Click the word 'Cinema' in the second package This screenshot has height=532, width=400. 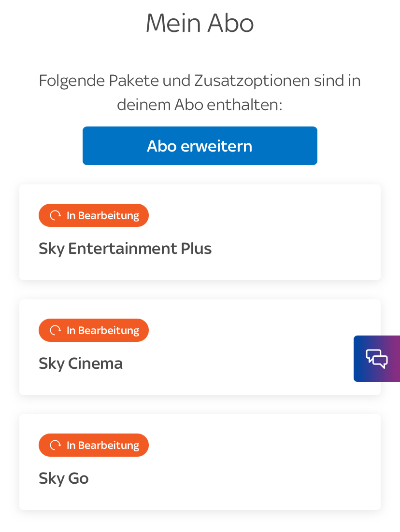pos(95,364)
